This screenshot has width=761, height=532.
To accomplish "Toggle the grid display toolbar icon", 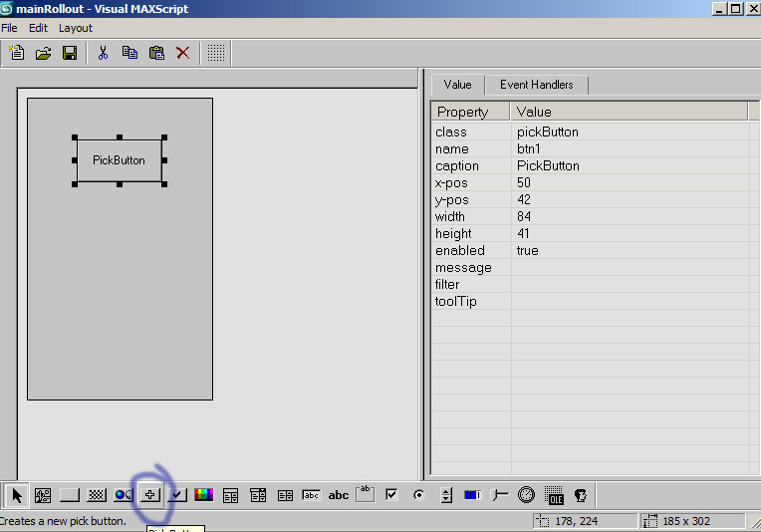I will 216,53.
